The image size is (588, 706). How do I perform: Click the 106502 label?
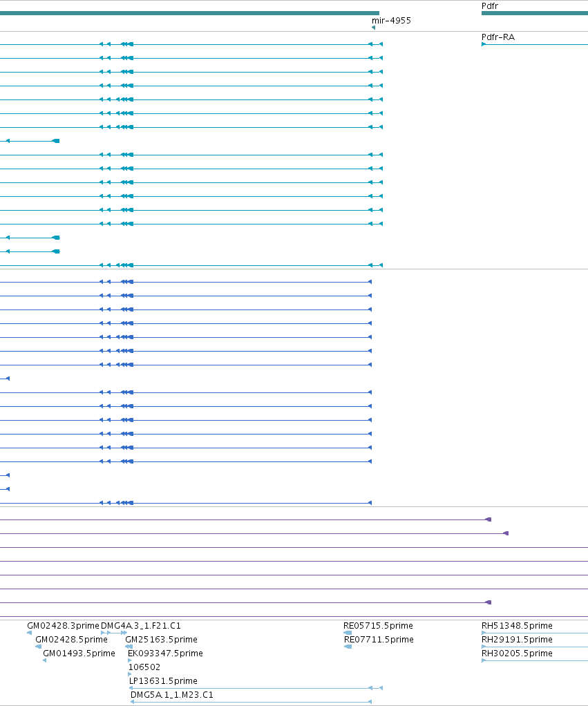tap(144, 667)
